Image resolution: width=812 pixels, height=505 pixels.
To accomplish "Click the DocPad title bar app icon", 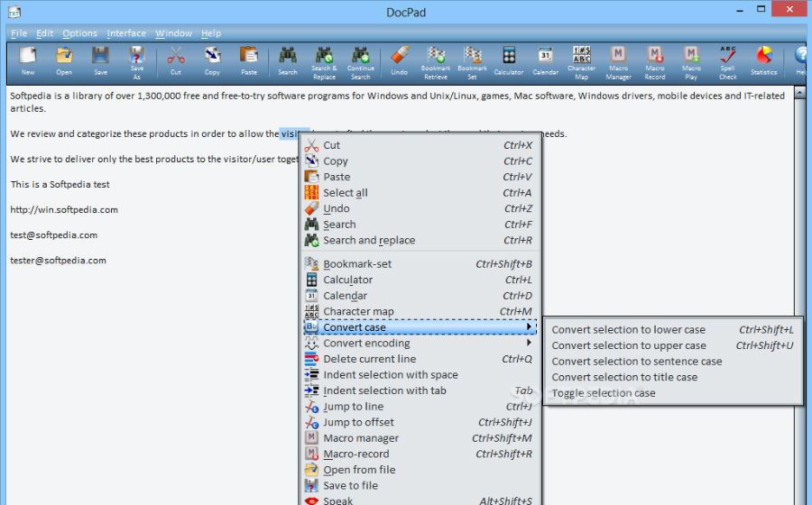I will click(14, 12).
